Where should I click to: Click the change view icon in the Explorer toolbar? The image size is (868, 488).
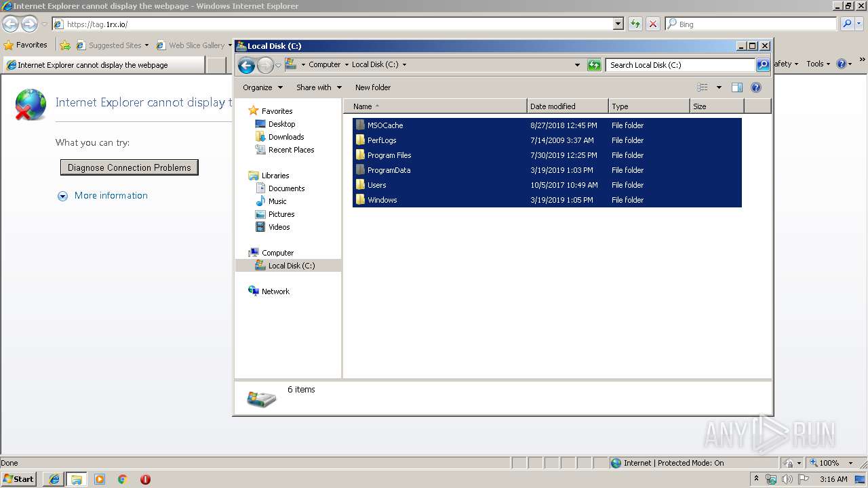pyautogui.click(x=703, y=87)
